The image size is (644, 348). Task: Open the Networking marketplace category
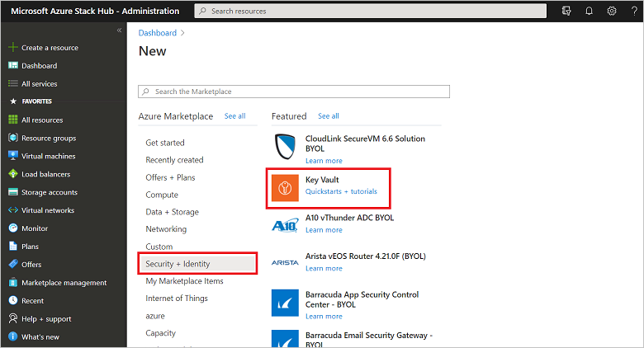click(x=166, y=229)
